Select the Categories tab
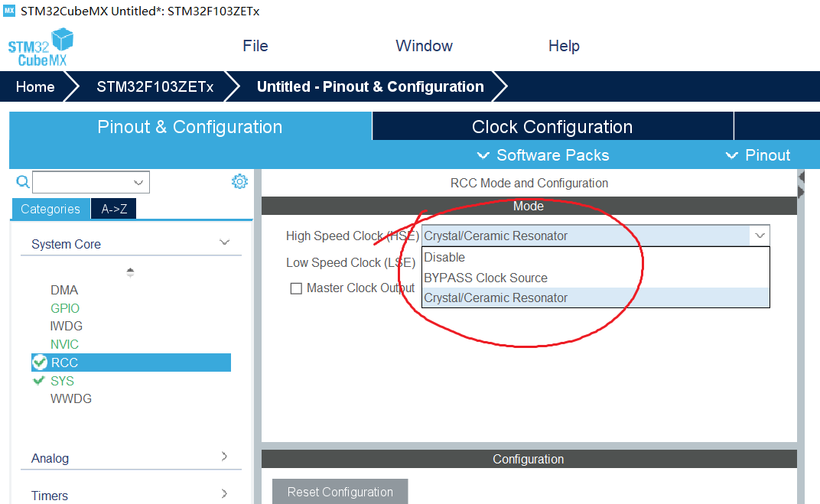820x504 pixels. point(50,208)
